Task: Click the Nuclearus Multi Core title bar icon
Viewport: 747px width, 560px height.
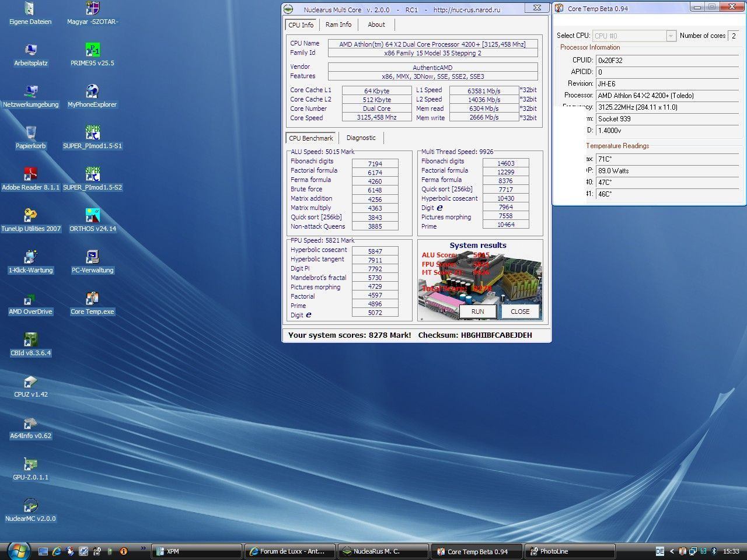Action: coord(288,9)
